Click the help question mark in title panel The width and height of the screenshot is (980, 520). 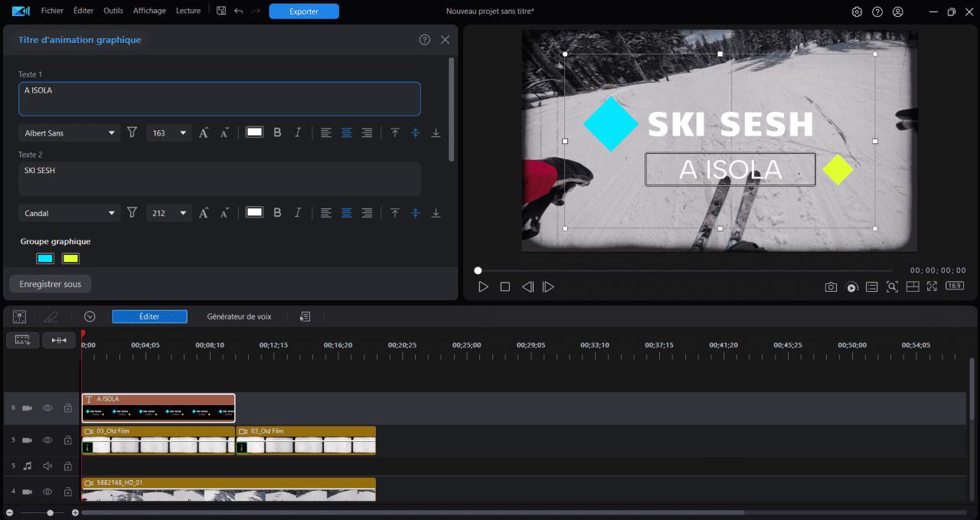point(424,40)
